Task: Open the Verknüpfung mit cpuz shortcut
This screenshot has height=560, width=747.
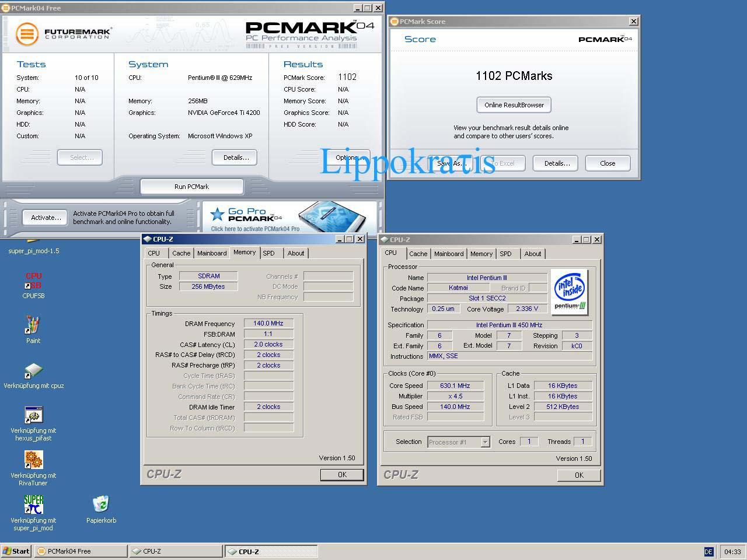Action: tap(33, 370)
